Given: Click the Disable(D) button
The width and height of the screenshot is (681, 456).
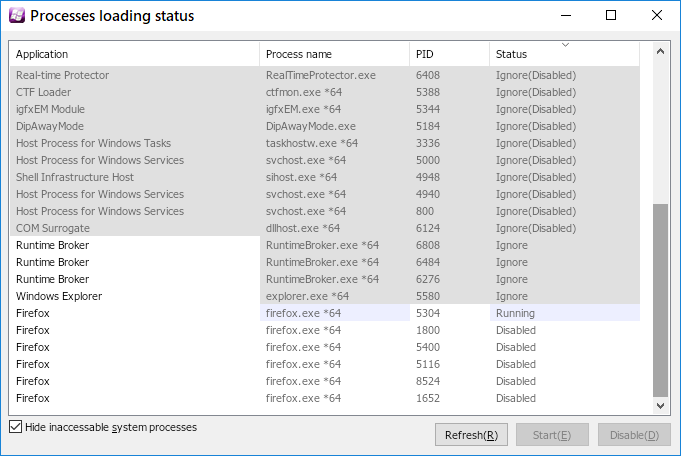Looking at the screenshot, I should click(x=634, y=435).
